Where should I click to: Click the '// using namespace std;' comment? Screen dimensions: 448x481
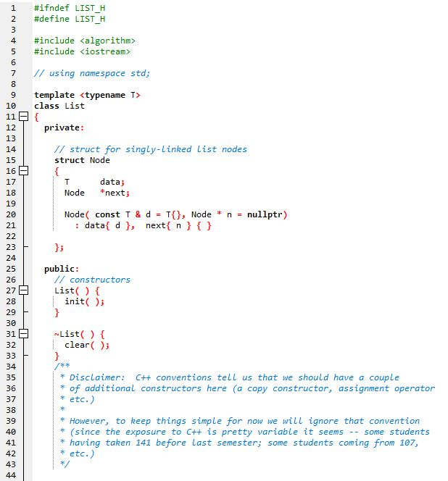point(92,73)
